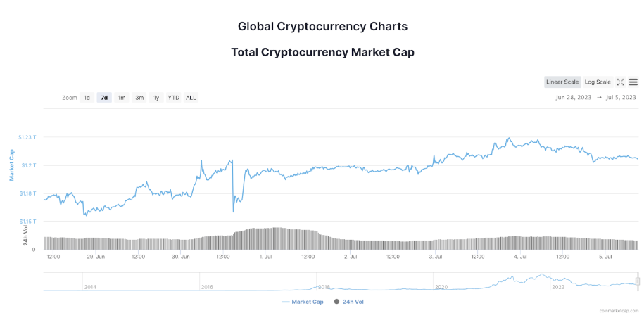Switch to Log Scale
This screenshot has width=644, height=313.
598,82
